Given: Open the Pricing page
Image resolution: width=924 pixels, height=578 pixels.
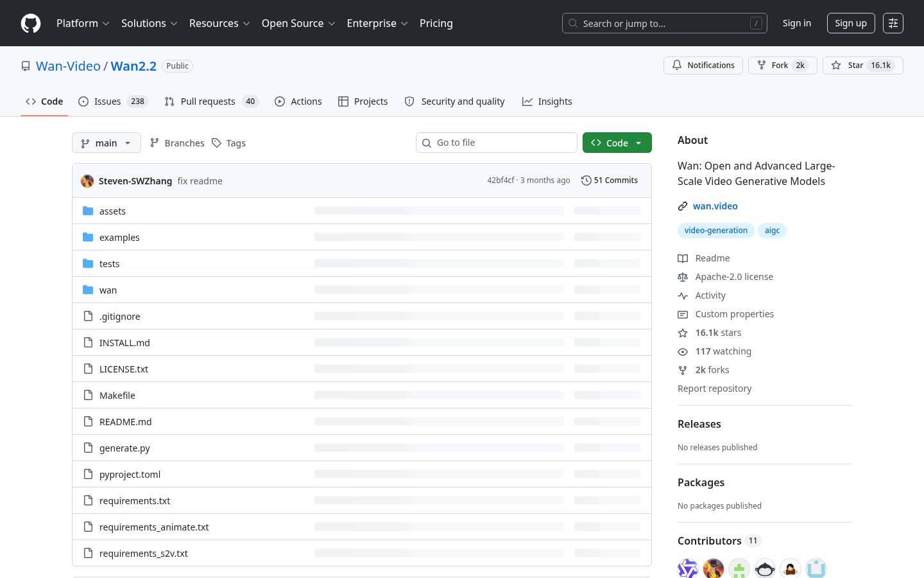Looking at the screenshot, I should 436,23.
